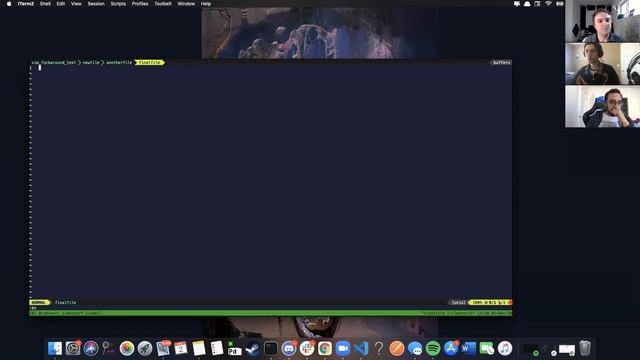The width and height of the screenshot is (640, 360).
Task: Open the Messages chat bubble app in dock
Action: click(415, 348)
